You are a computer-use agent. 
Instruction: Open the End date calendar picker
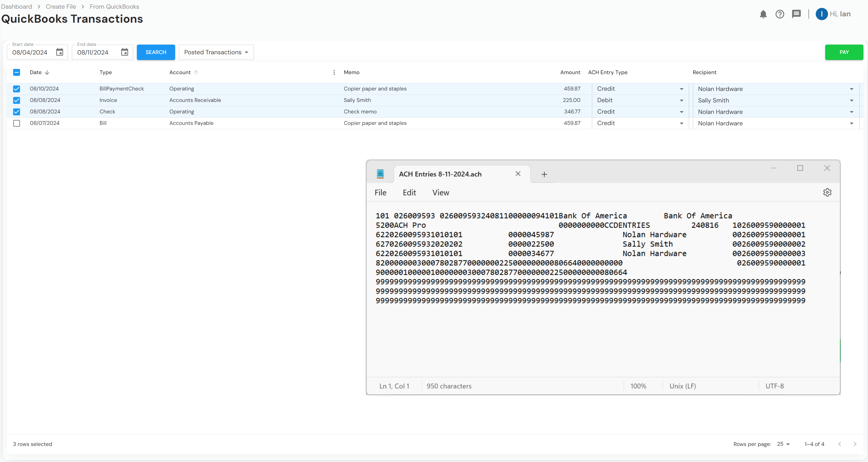click(x=125, y=52)
